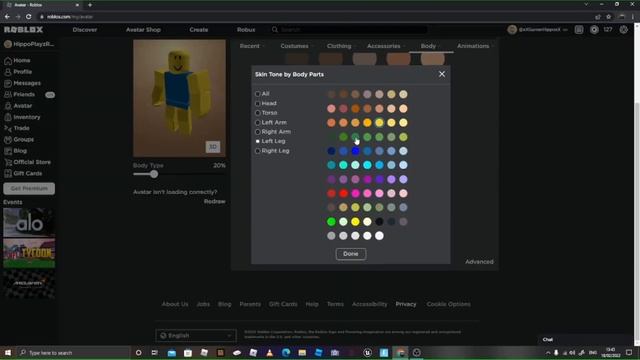Open the Advanced link below the dialog

point(479,262)
